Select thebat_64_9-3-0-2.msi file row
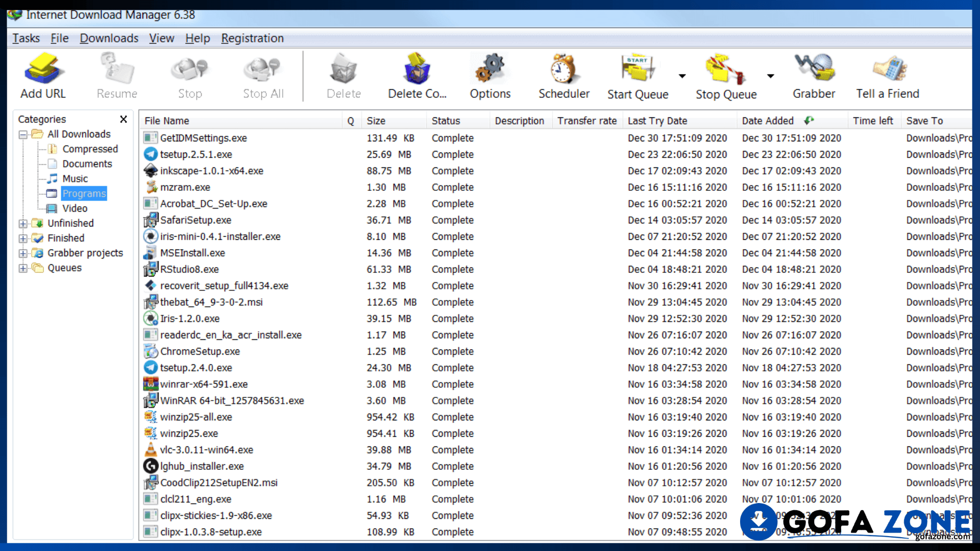This screenshot has height=551, width=980. [x=556, y=302]
